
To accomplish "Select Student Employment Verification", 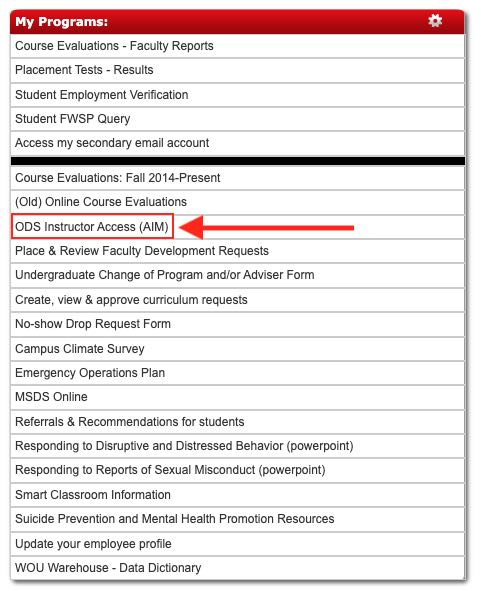I will coord(101,95).
